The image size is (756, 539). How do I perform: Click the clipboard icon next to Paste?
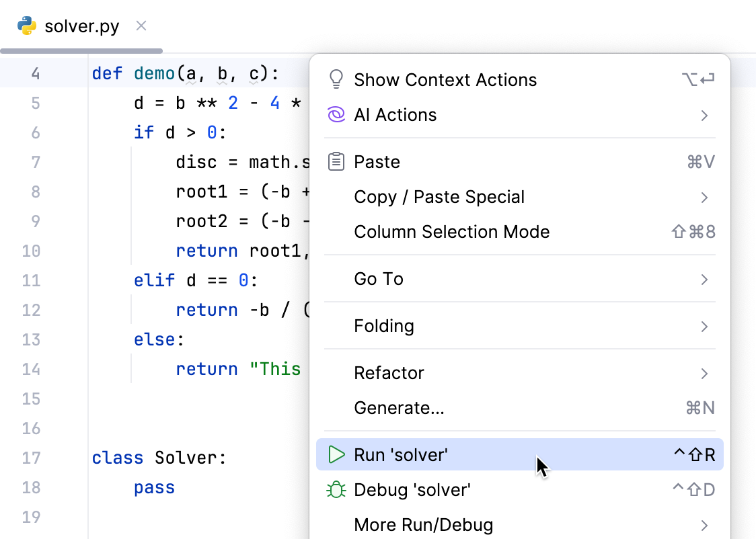pos(336,161)
